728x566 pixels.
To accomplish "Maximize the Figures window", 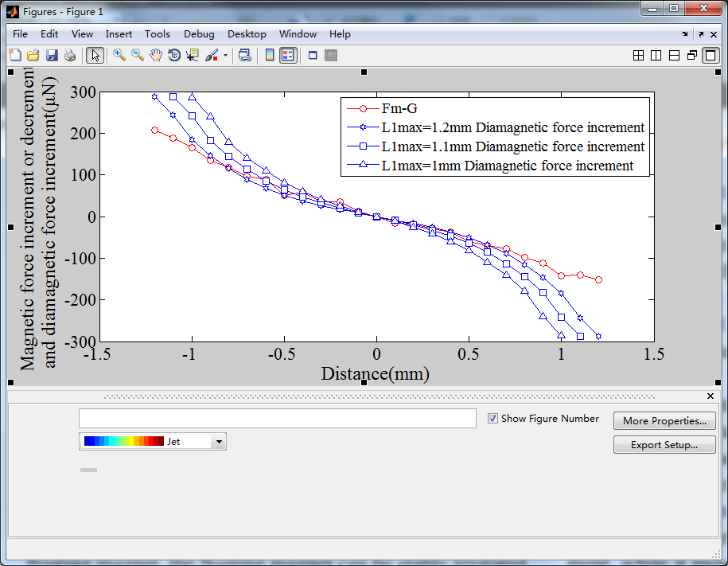I will (x=674, y=9).
